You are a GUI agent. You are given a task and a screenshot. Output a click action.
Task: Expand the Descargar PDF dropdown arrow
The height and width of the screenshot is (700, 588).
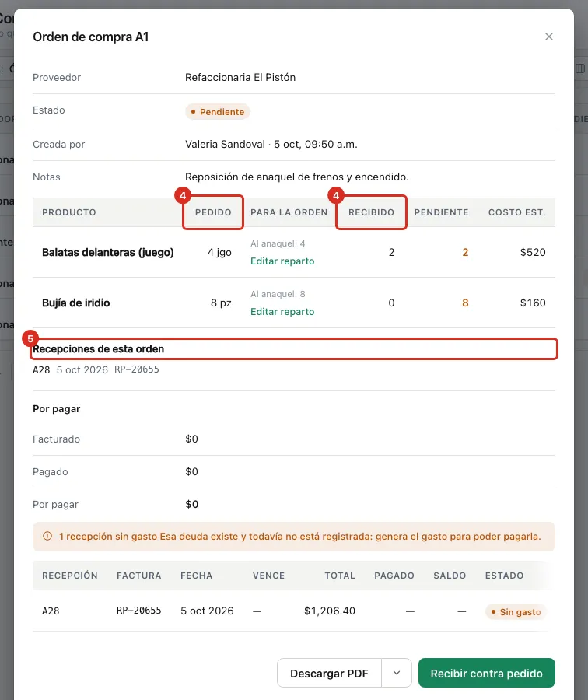click(397, 673)
